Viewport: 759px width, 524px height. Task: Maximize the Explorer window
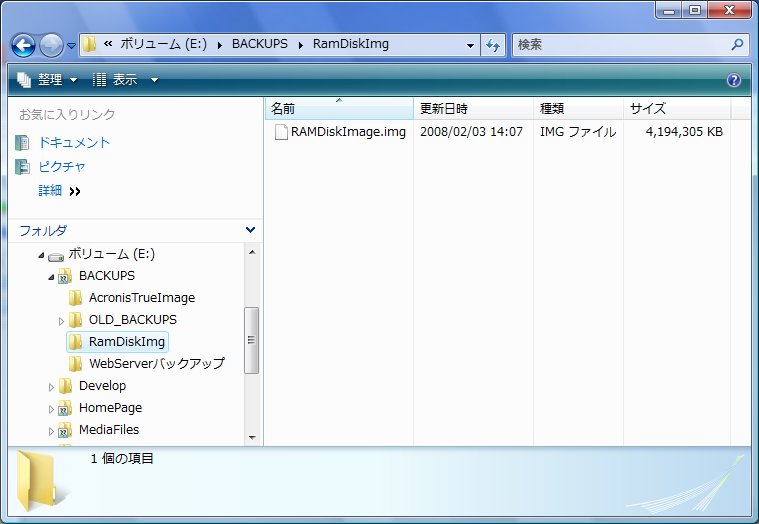click(695, 10)
